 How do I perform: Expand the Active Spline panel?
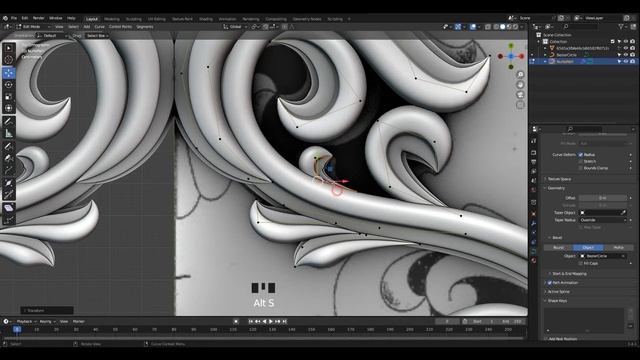pyautogui.click(x=558, y=292)
